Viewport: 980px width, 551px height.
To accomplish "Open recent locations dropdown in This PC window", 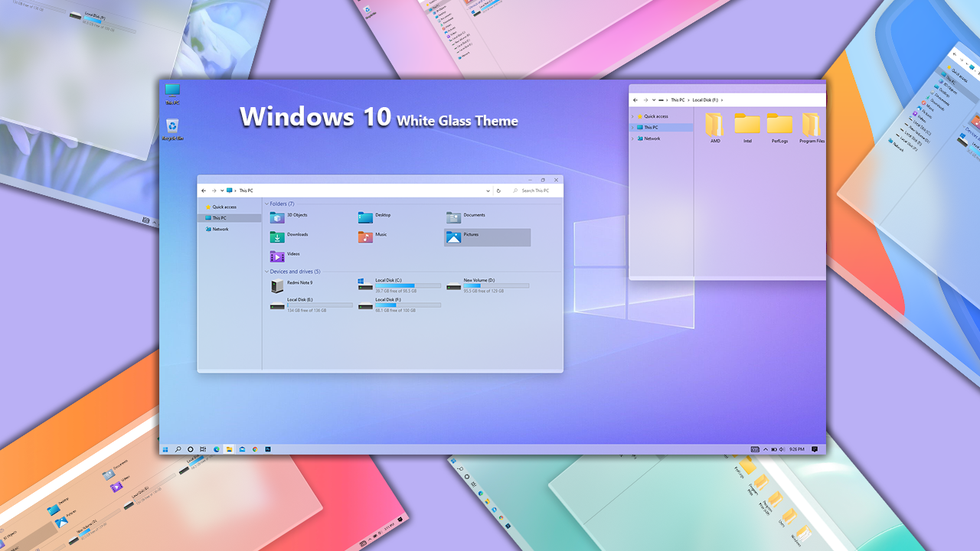I will click(222, 191).
